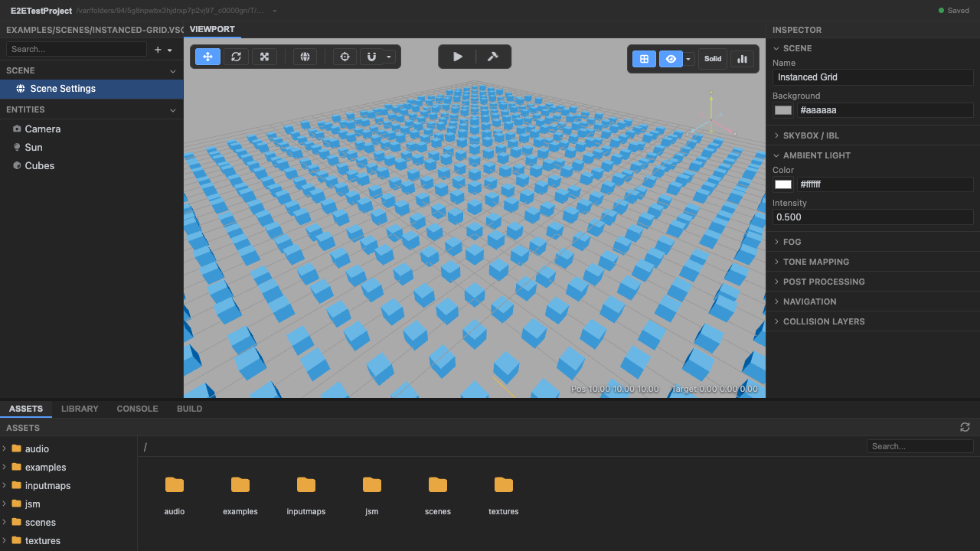Edit ambient color hex #ffffff field
This screenshot has height=551, width=980.
[x=885, y=184]
